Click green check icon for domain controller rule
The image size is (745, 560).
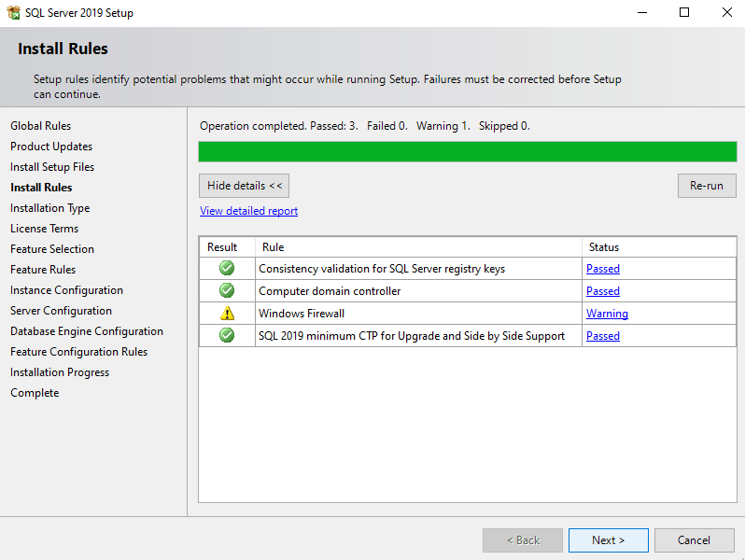(227, 290)
